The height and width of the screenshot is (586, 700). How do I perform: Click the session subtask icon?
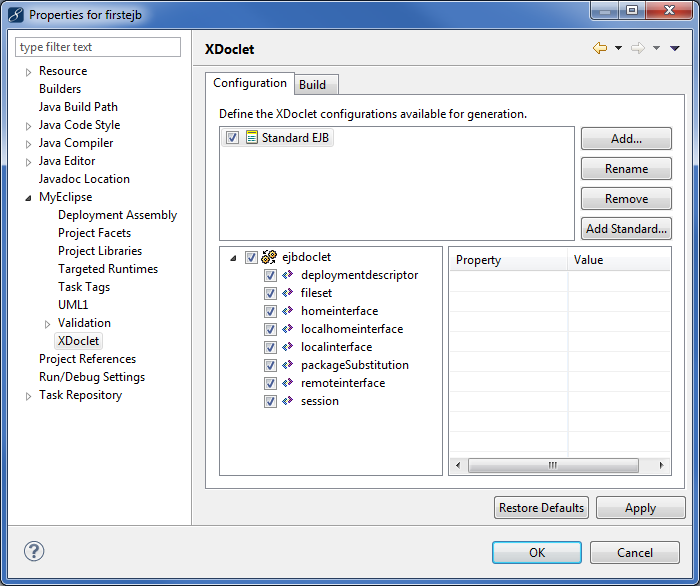(288, 401)
